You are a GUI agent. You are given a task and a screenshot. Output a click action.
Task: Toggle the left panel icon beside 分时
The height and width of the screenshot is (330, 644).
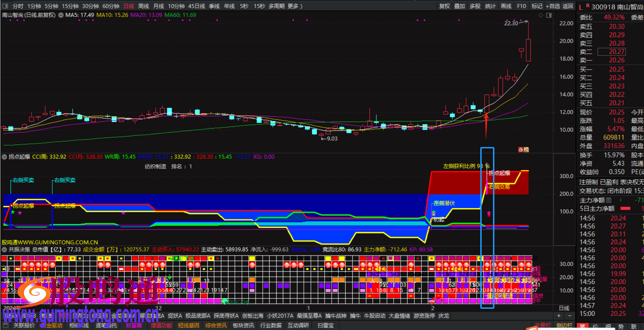pos(5,6)
